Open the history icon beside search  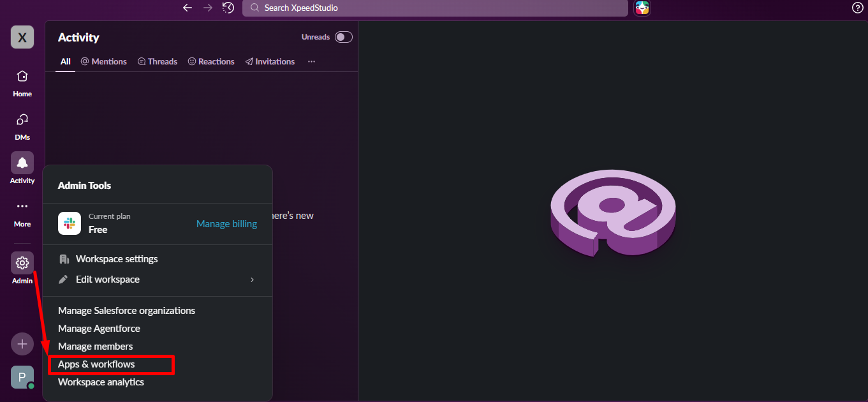[228, 8]
